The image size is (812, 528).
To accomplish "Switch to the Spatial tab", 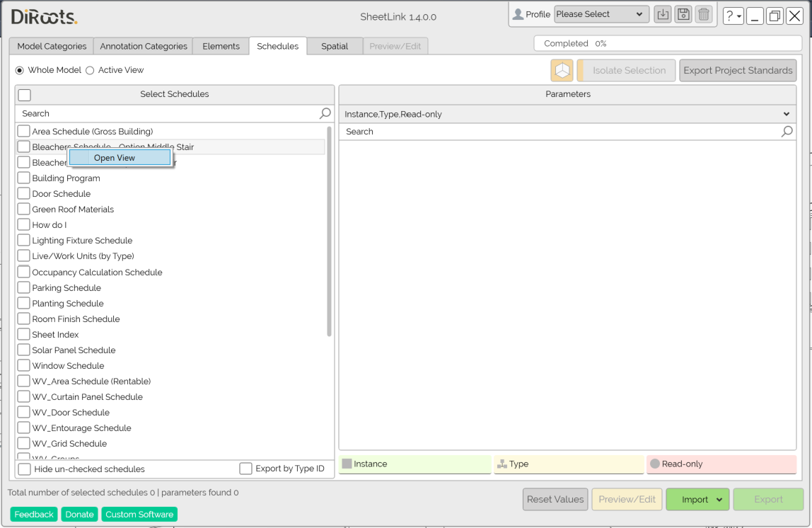I will coord(334,45).
